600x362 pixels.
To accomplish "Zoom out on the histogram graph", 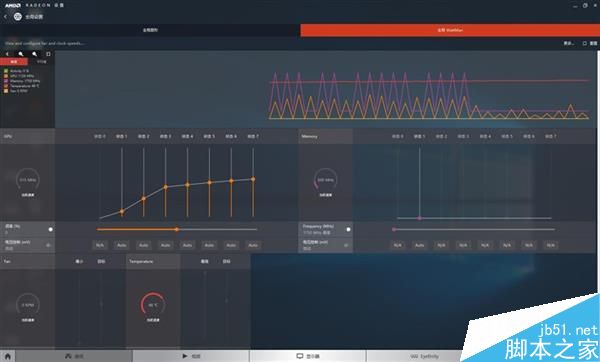I will 34,54.
